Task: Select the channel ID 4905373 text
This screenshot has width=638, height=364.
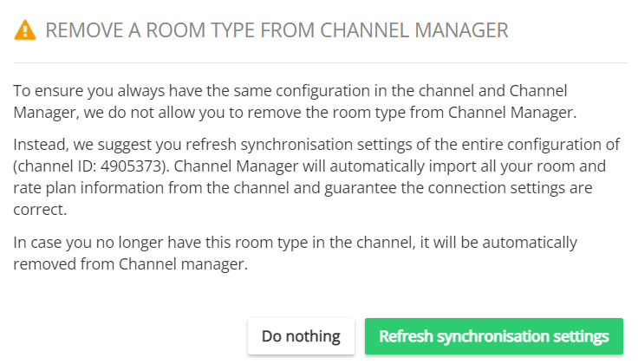Action: coord(133,166)
